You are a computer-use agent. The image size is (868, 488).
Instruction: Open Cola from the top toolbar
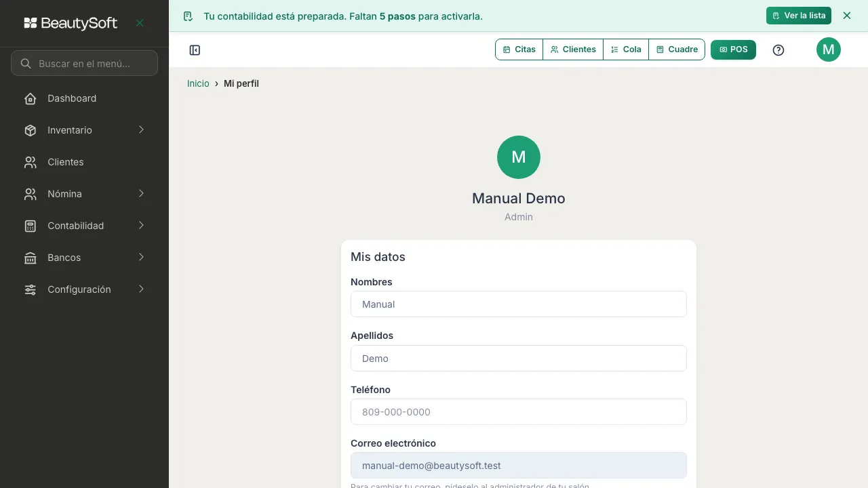pos(626,49)
